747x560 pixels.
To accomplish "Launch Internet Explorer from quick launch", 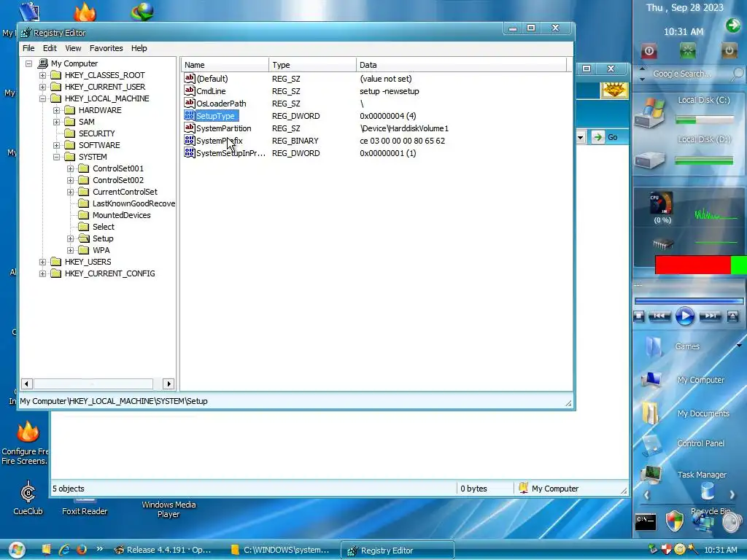I will pyautogui.click(x=64, y=550).
